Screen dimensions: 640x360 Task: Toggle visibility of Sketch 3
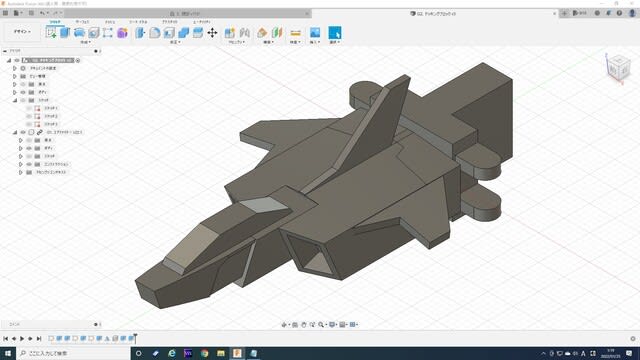click(29, 124)
